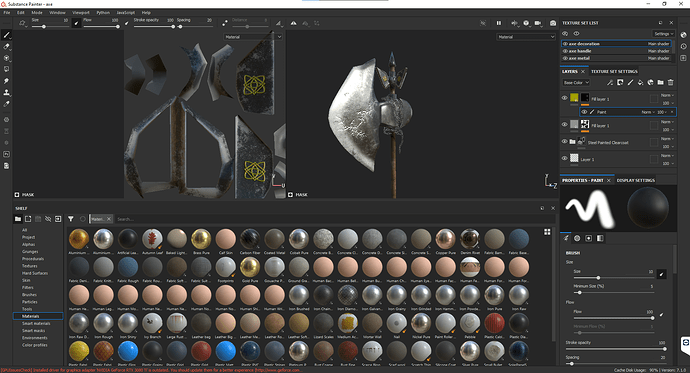Image resolution: width=690 pixels, height=373 pixels.
Task: Add a new fill layer
Action: tap(640, 82)
